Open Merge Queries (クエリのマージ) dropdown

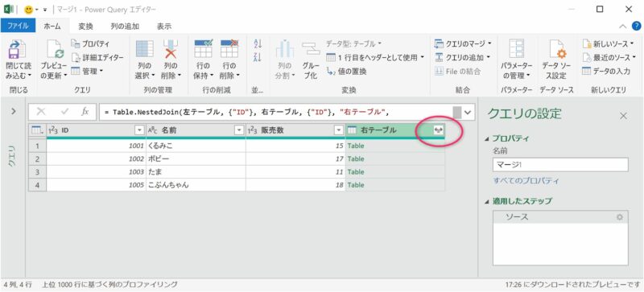[464, 43]
